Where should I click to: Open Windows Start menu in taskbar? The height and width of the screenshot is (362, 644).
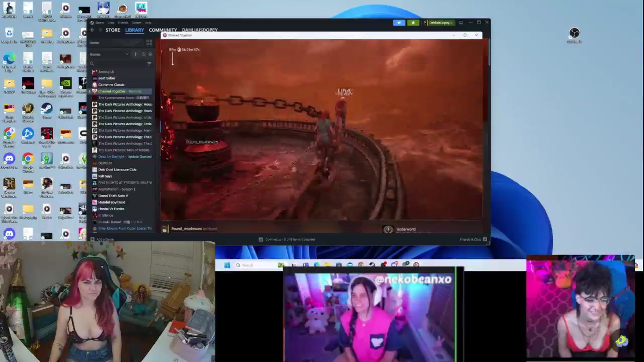(227, 265)
